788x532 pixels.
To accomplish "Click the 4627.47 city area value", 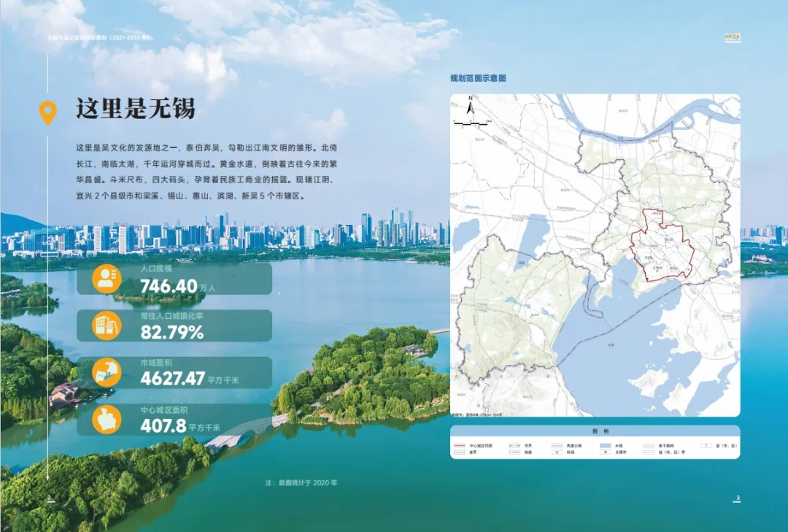I will click(x=172, y=379).
